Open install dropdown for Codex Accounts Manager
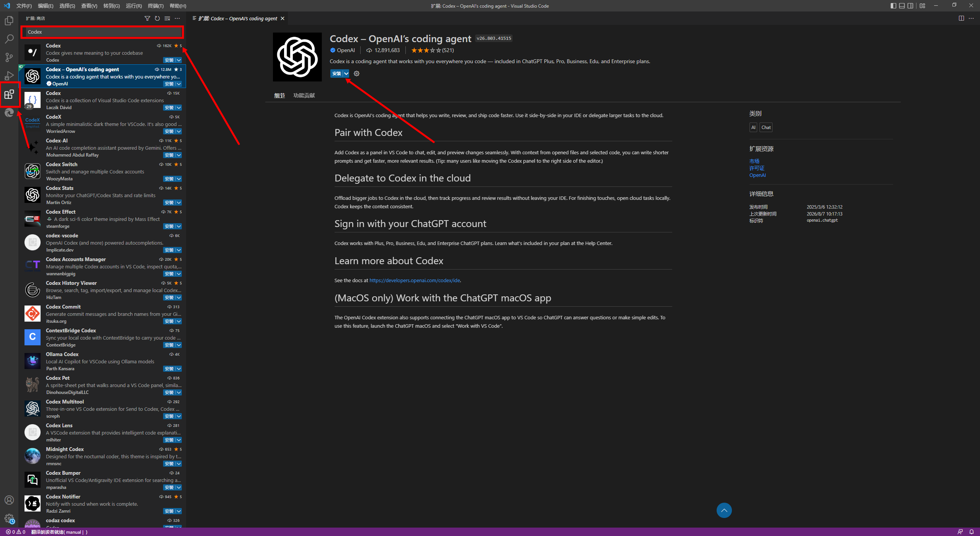Image resolution: width=980 pixels, height=536 pixels. pyautogui.click(x=179, y=274)
